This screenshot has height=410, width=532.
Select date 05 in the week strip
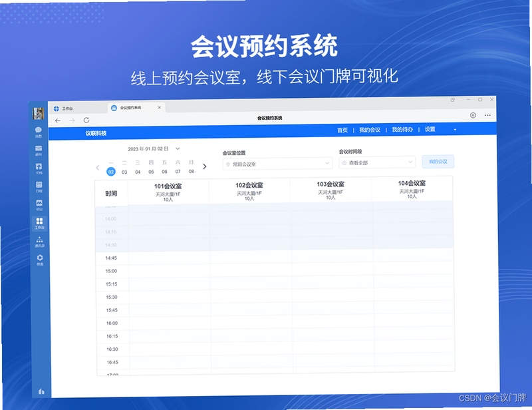tap(151, 172)
